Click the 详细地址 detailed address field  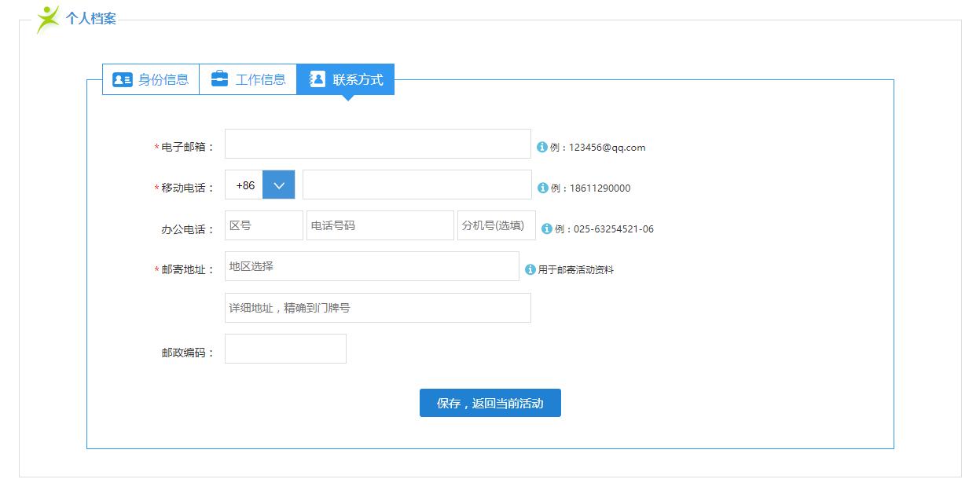(x=378, y=308)
